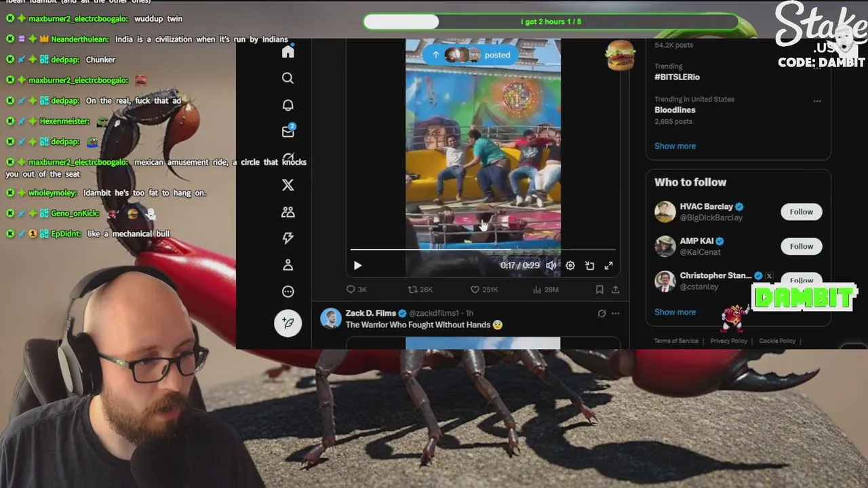Viewport: 868px width, 488px height.
Task: Open the More circle ellipsis icon
Action: click(288, 291)
